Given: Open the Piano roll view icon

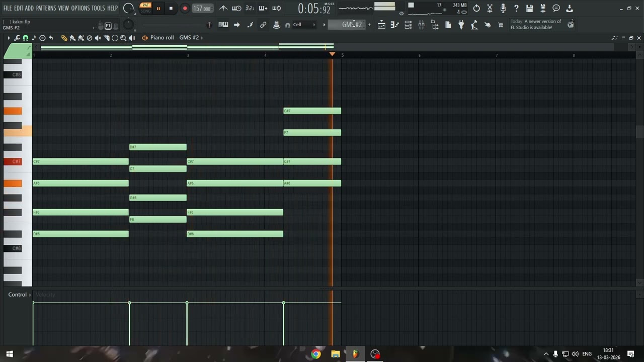Looking at the screenshot, I should coord(395,25).
